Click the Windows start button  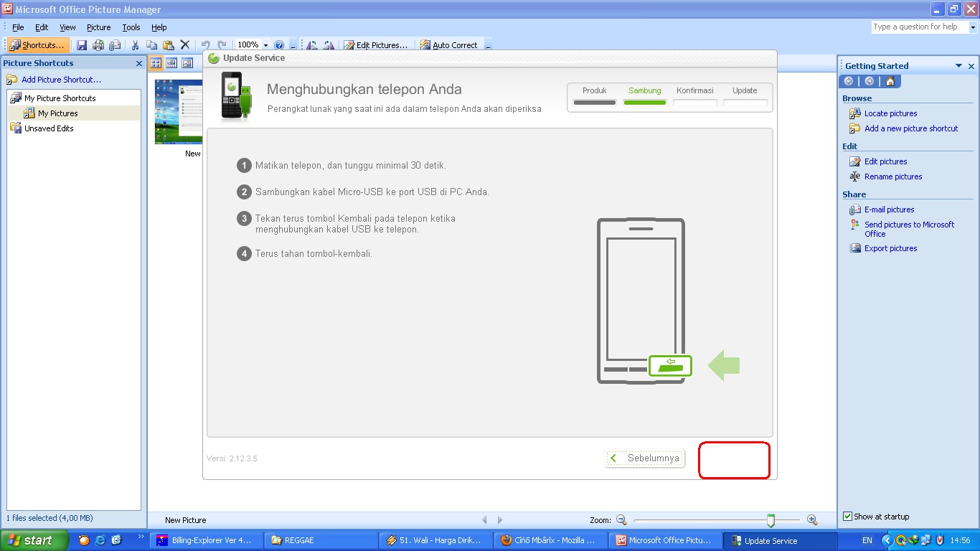pyautogui.click(x=34, y=540)
